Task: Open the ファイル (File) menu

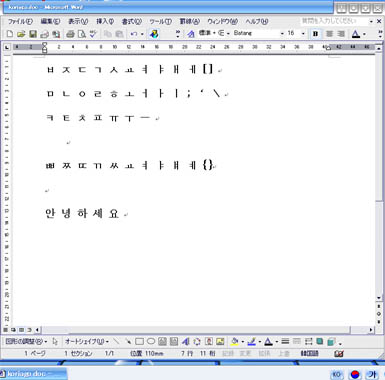Action: 20,22
